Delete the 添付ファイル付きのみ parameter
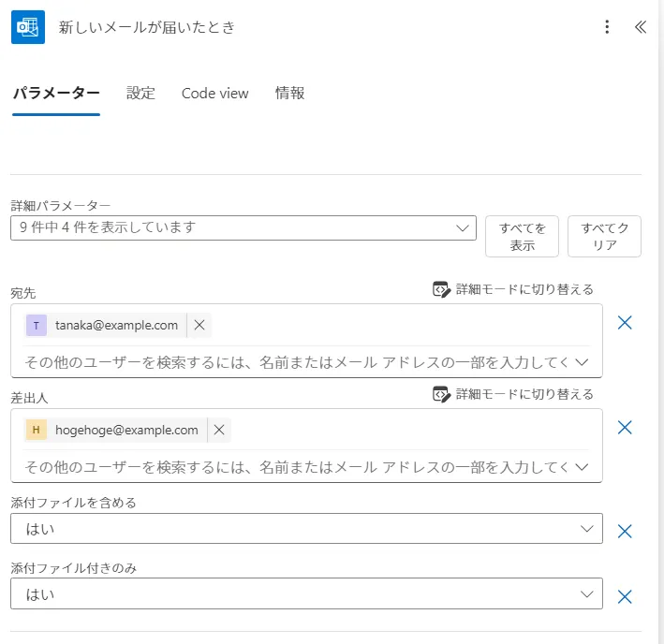Image resolution: width=664 pixels, height=644 pixels. point(626,597)
